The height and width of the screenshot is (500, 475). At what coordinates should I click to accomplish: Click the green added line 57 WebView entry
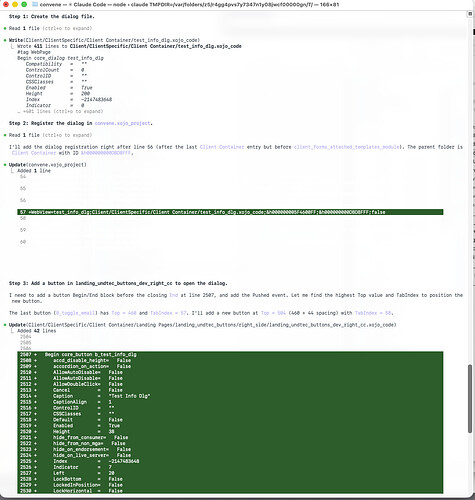(230, 212)
